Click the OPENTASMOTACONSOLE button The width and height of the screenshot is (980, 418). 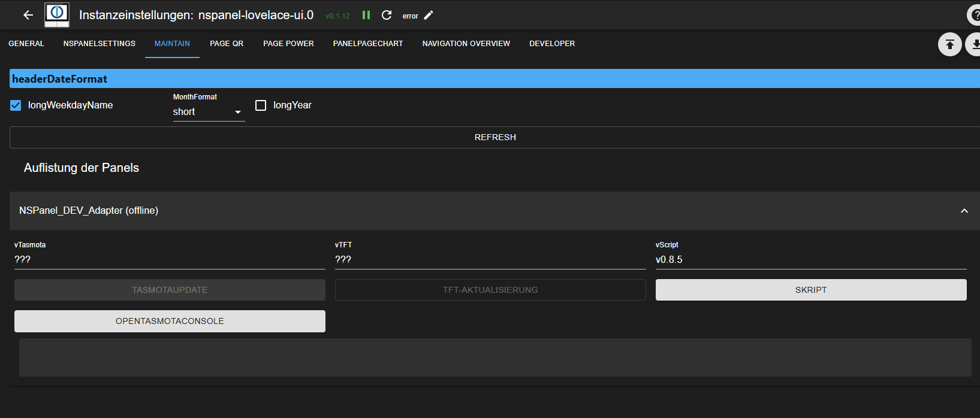(170, 321)
